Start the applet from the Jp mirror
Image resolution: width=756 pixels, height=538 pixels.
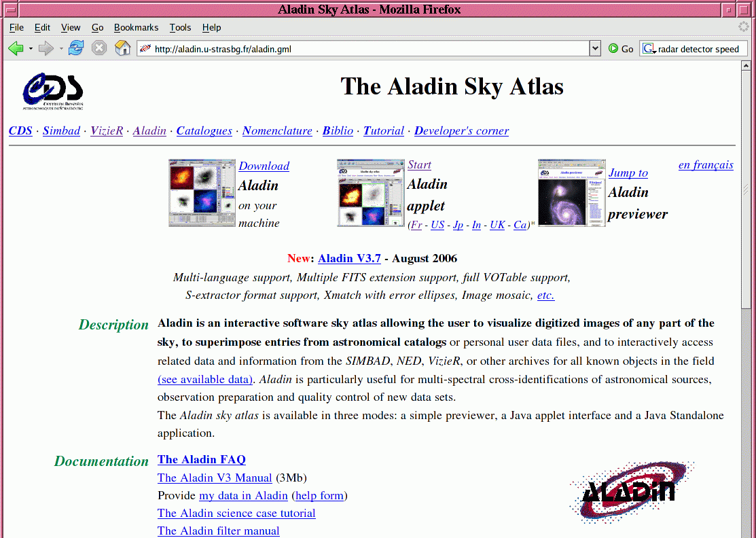(x=458, y=225)
